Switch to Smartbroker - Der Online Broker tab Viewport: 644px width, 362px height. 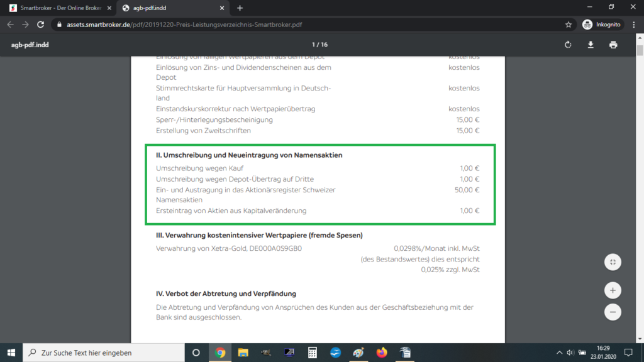click(x=60, y=8)
